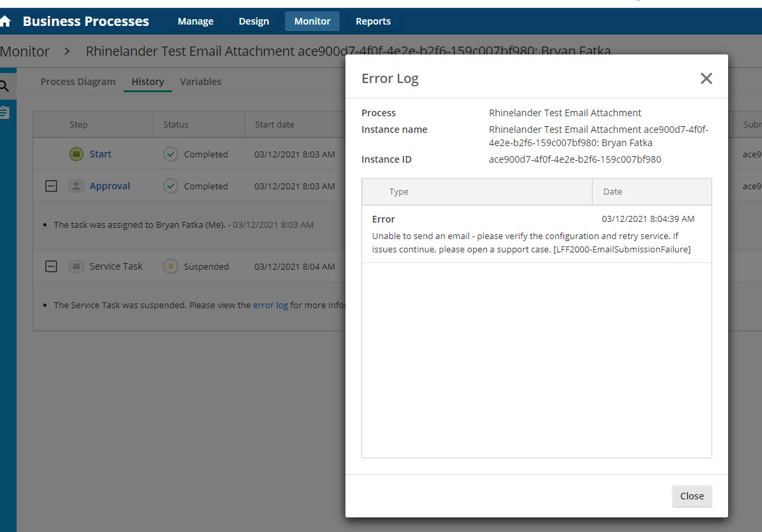Go to the Reports tab
Screen dimensions: 762x532
pyautogui.click(x=373, y=21)
